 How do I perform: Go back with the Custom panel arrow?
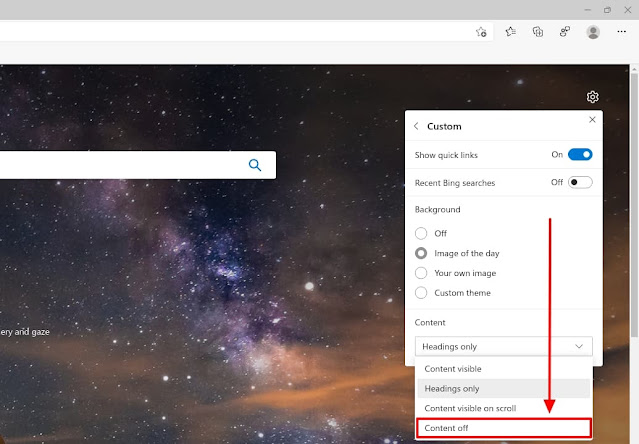click(416, 126)
